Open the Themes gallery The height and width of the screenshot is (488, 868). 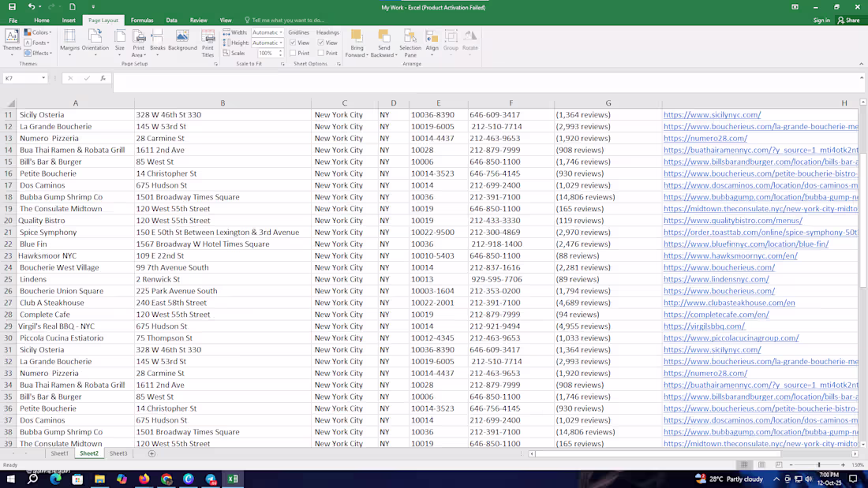[x=12, y=40]
